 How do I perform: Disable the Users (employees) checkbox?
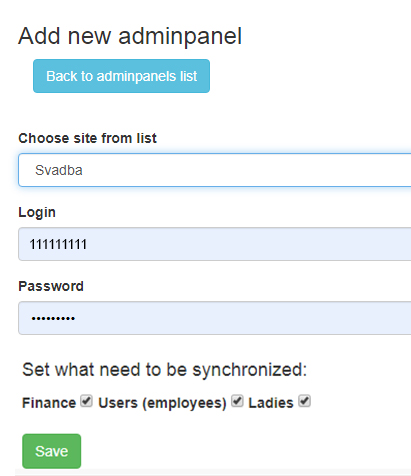tap(237, 401)
